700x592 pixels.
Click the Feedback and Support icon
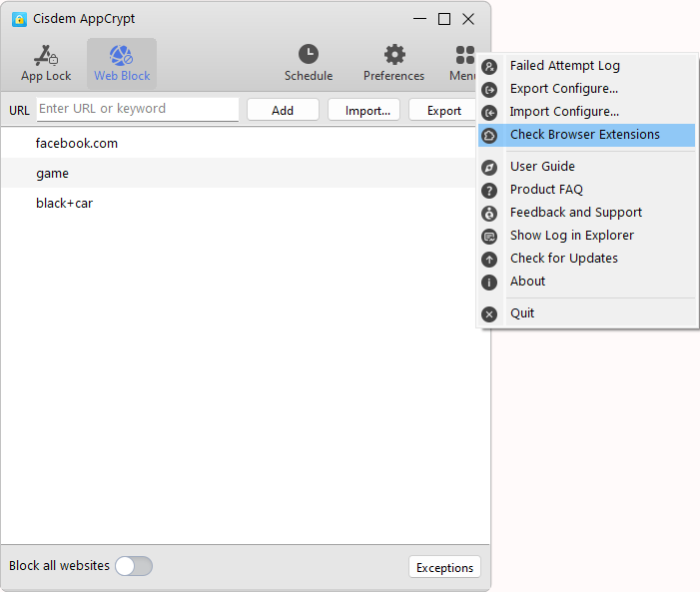489,214
